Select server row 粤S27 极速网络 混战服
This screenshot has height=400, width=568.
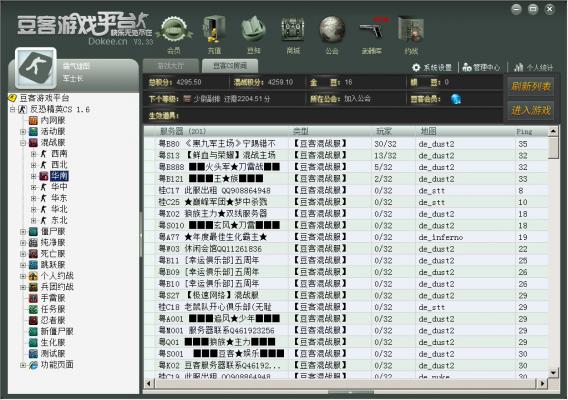click(x=346, y=296)
